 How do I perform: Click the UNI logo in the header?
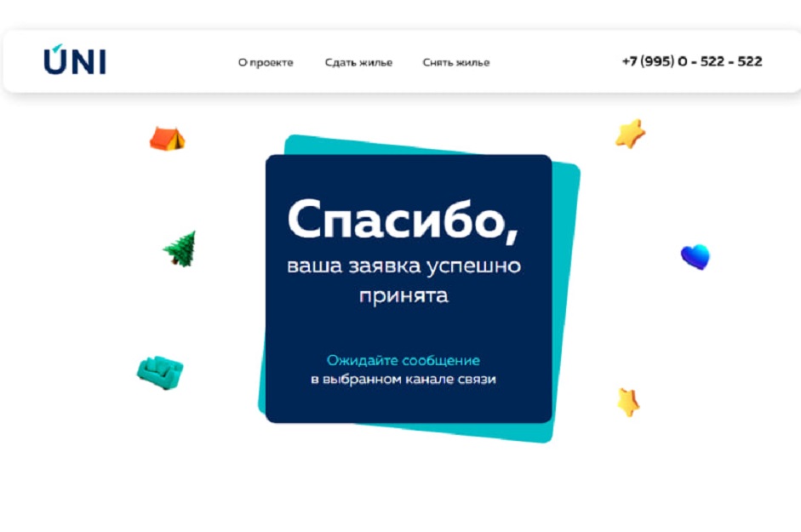tap(75, 60)
